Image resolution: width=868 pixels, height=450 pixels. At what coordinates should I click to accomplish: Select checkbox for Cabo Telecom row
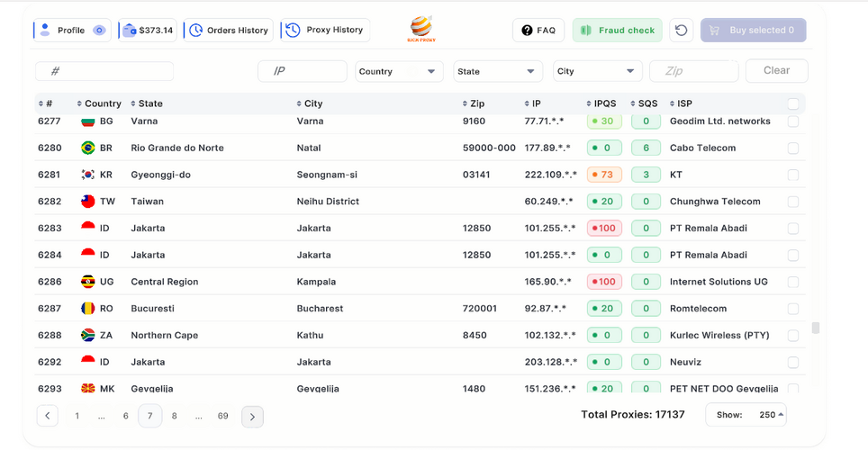pos(793,148)
